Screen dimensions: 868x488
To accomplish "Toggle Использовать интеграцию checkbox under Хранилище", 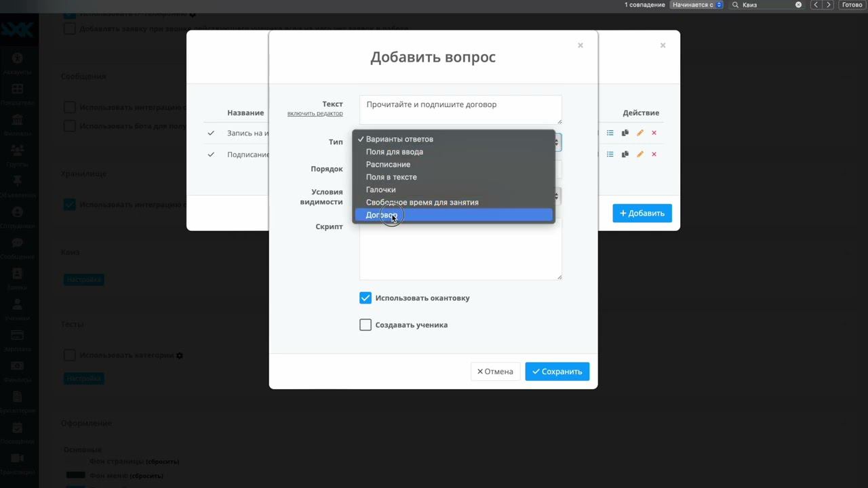I will click(x=69, y=204).
